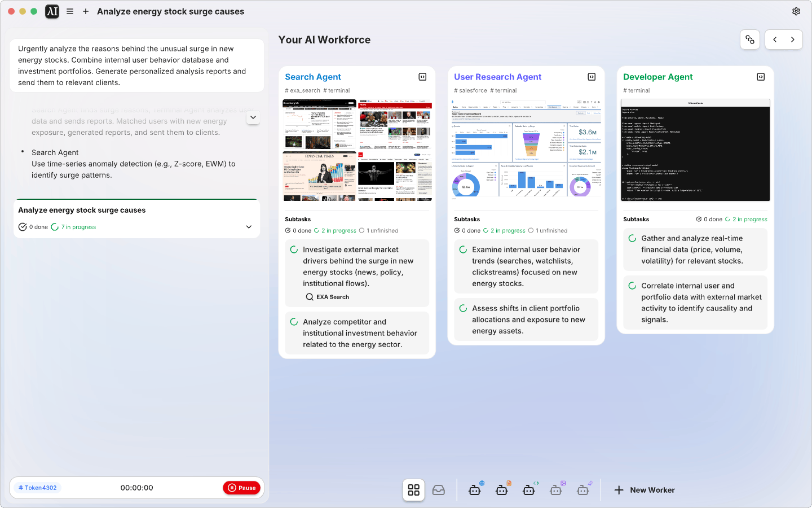Select the document worker robot icon
The image size is (812, 508).
502,490
